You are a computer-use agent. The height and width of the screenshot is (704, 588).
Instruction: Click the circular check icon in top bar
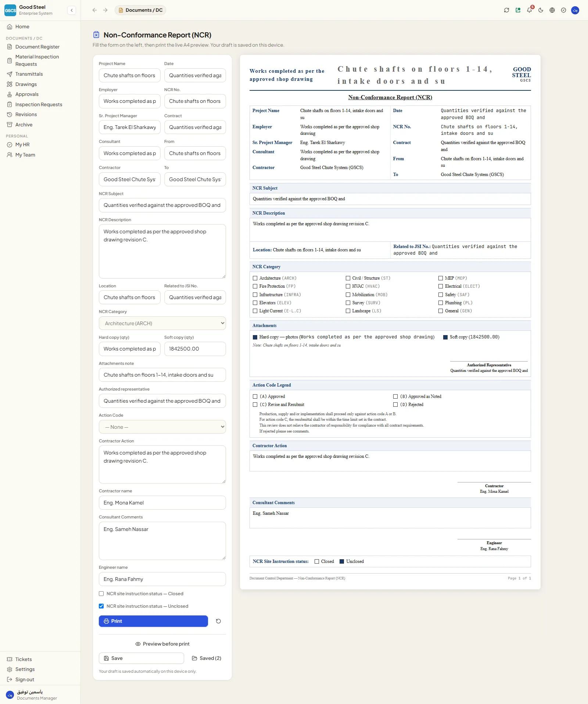[563, 10]
